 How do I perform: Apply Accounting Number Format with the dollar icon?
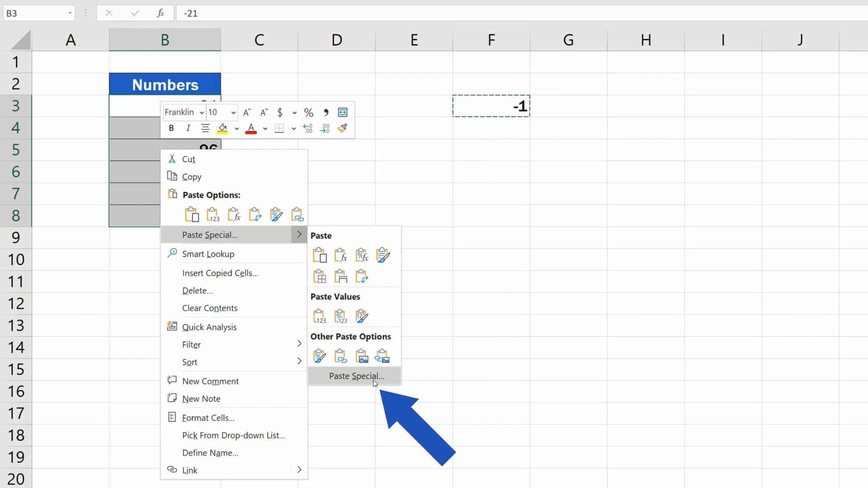(x=280, y=113)
